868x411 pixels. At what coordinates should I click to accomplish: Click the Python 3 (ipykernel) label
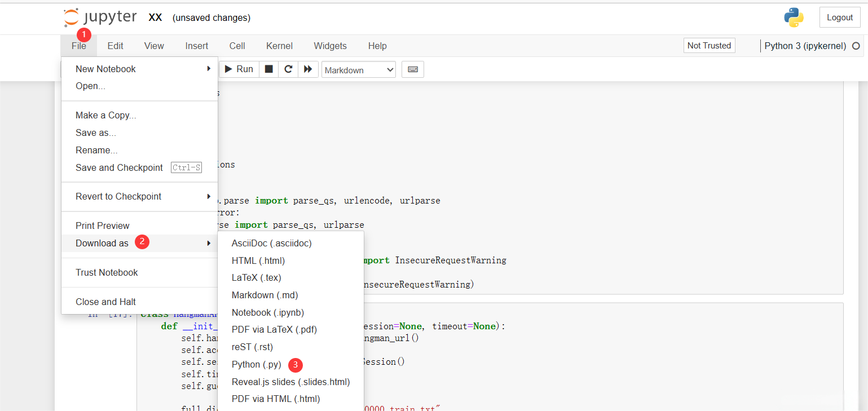point(805,46)
